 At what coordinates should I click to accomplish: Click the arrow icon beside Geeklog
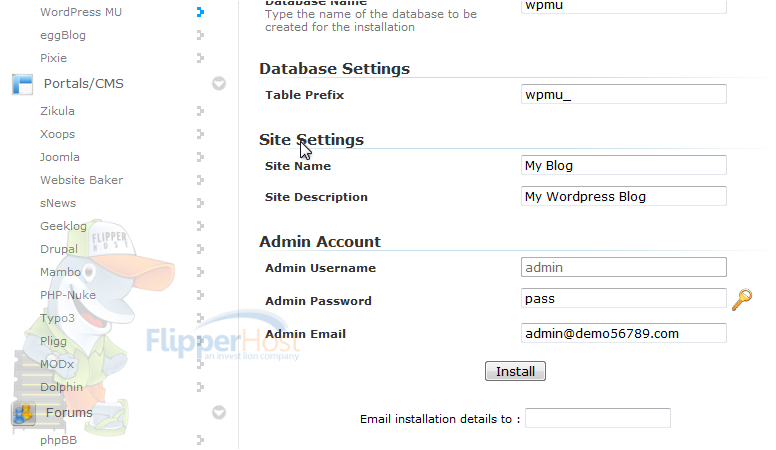[x=200, y=226]
